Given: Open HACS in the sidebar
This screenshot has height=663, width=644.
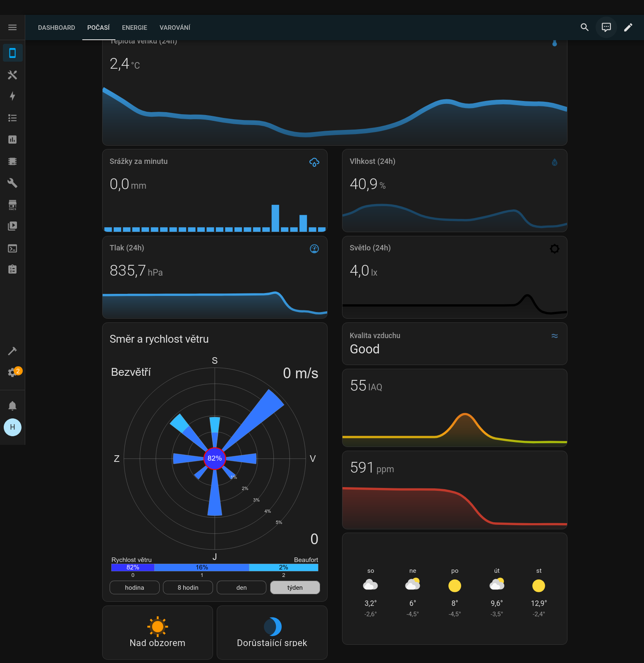Looking at the screenshot, I should pyautogui.click(x=12, y=204).
